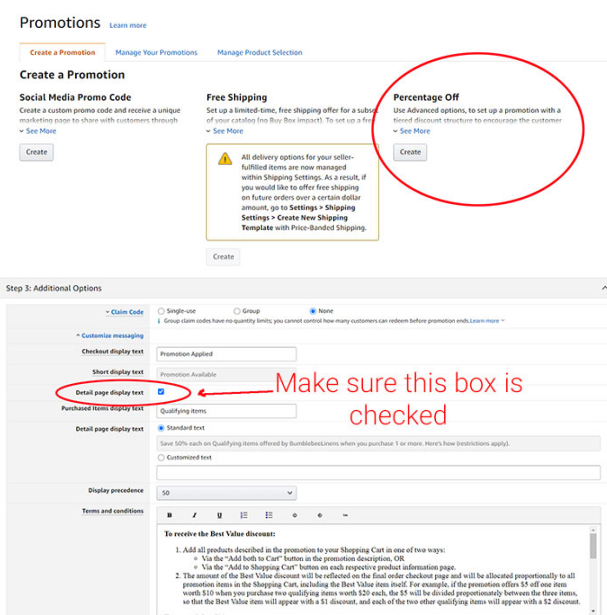Screen dimensions: 607x615
Task: Toggle italic in Terms and conditions editor
Action: pyautogui.click(x=194, y=515)
